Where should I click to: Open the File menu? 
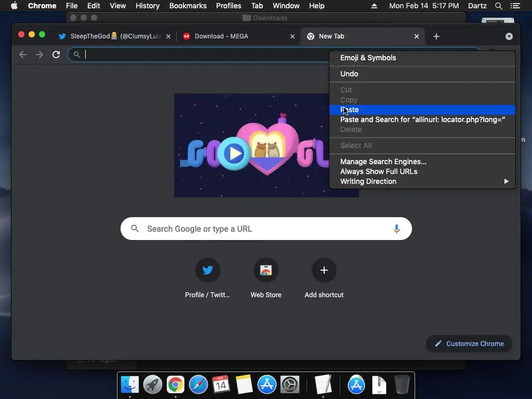(72, 6)
